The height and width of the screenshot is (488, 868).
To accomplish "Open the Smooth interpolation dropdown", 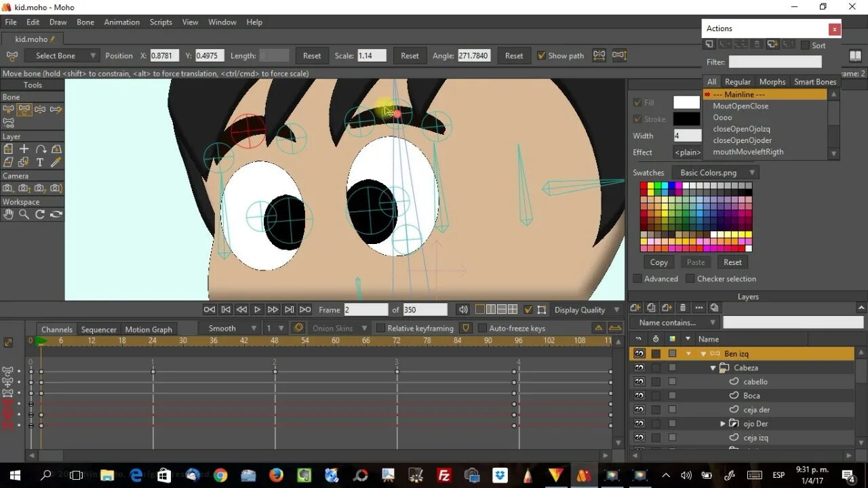I will 229,328.
